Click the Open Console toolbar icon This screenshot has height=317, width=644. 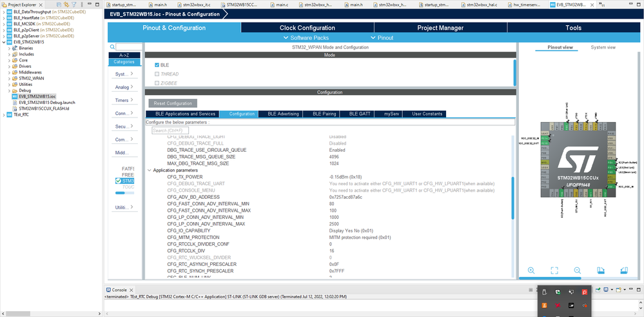(x=618, y=290)
